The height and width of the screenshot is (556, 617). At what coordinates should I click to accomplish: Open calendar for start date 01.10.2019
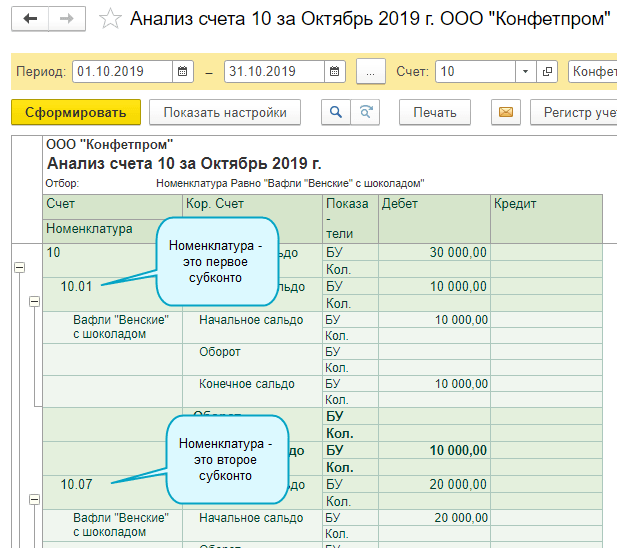tap(183, 72)
